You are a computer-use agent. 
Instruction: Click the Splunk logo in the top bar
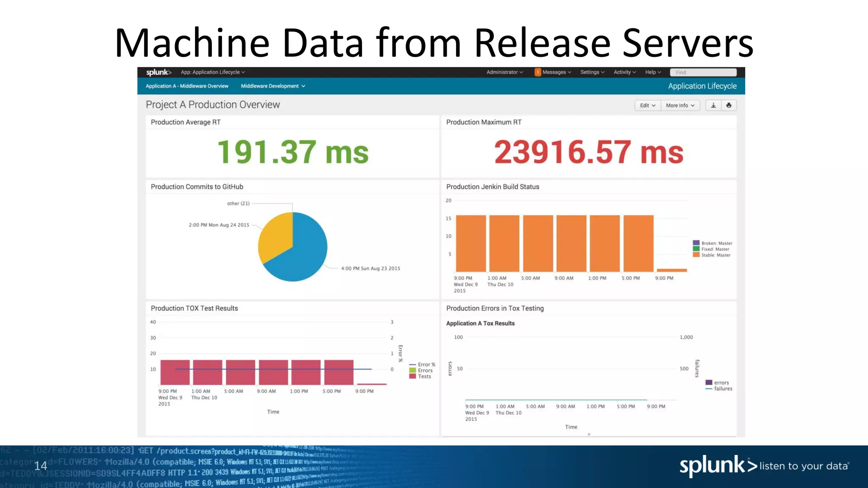(159, 72)
